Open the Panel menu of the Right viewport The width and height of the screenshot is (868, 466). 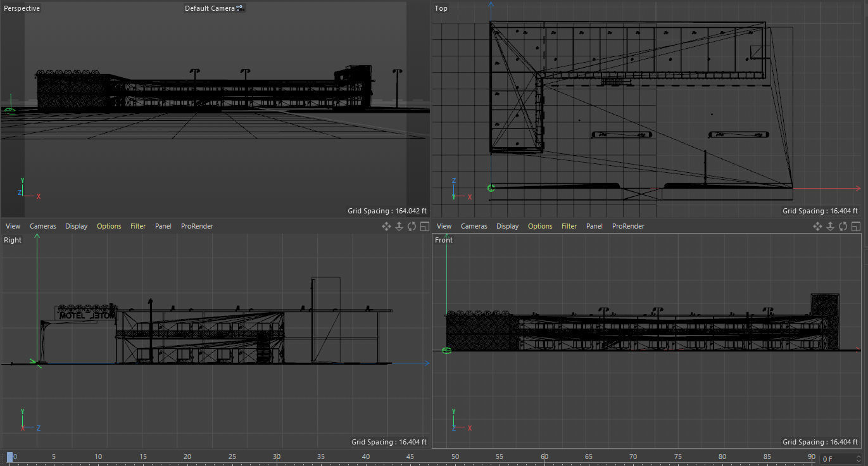pos(163,226)
